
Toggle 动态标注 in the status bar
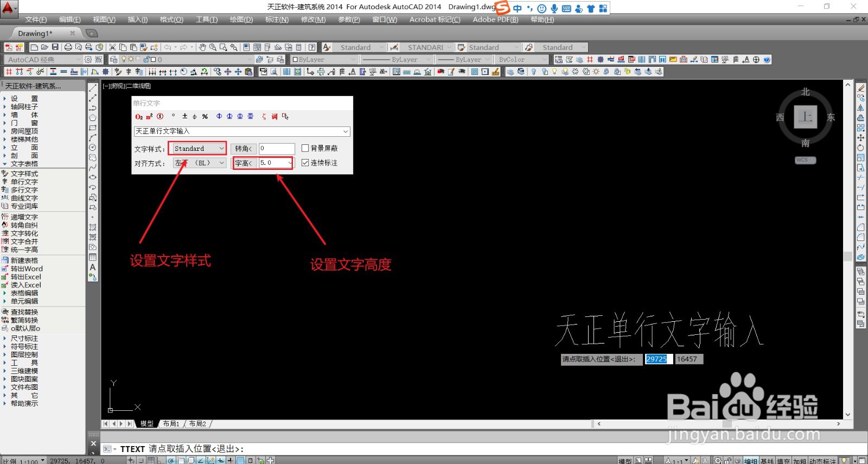click(x=823, y=460)
